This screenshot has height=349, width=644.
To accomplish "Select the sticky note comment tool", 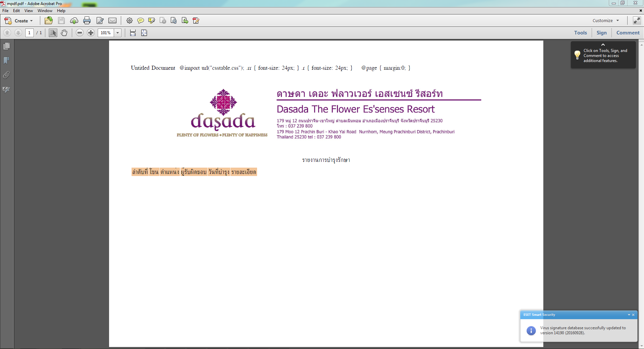I will tap(141, 21).
